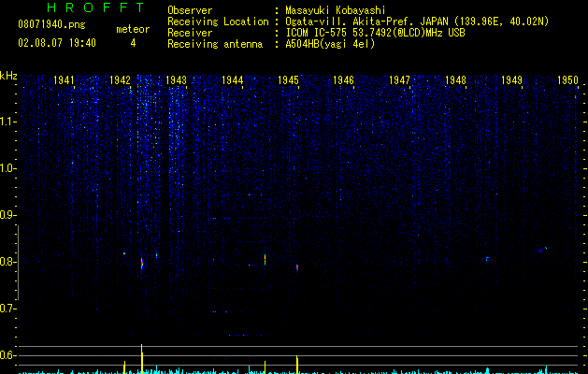Screen dimensions: 588x374
Task: Click the 1942 time marker
Action: [120, 80]
